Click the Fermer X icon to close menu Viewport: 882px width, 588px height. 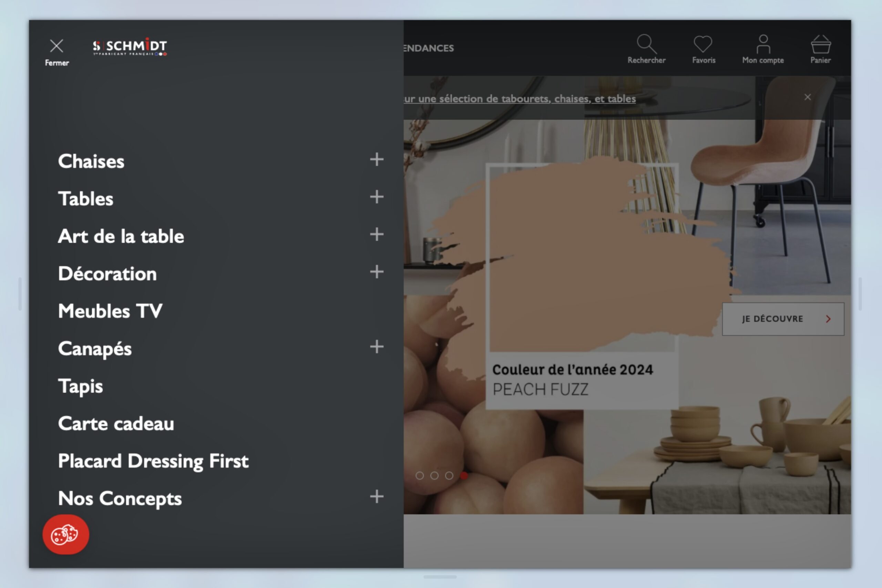[56, 46]
